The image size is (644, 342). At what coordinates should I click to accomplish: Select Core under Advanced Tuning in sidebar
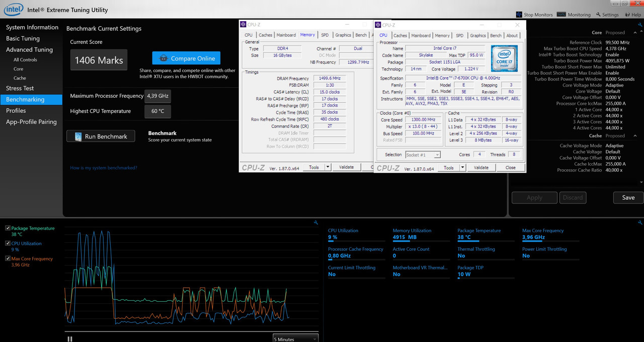(x=18, y=69)
